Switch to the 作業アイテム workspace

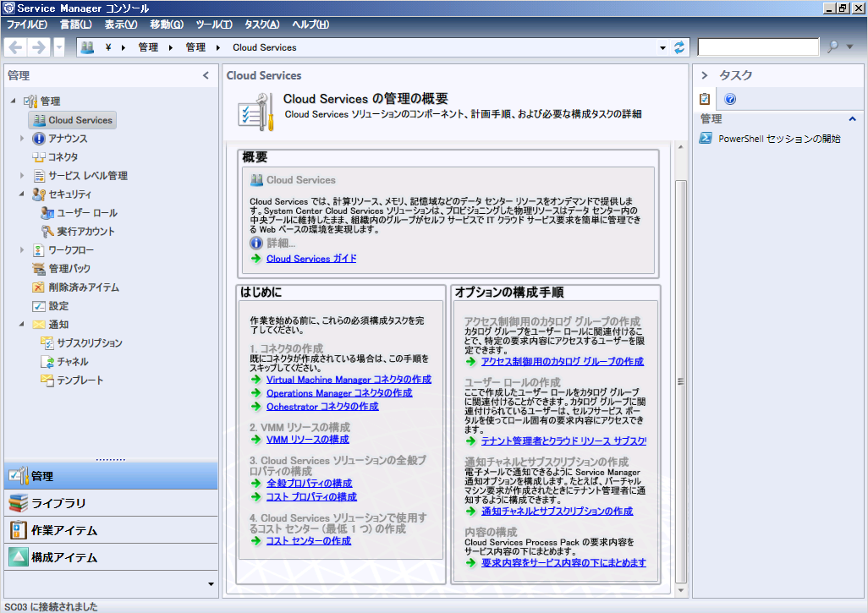tap(111, 531)
